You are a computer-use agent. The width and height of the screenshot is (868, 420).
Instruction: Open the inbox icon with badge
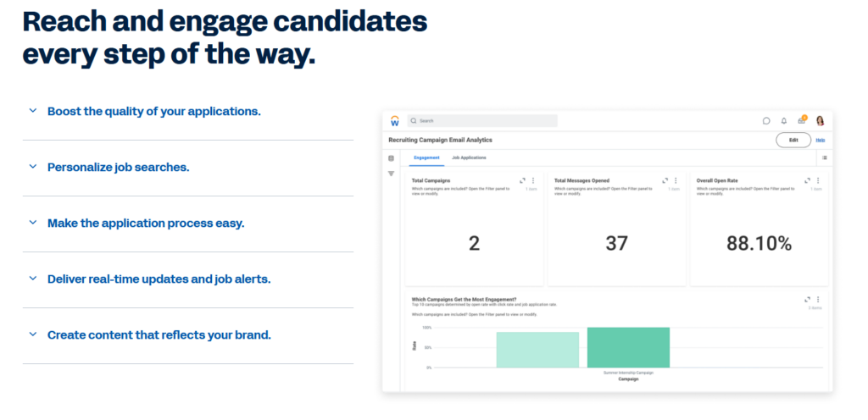[x=802, y=120]
